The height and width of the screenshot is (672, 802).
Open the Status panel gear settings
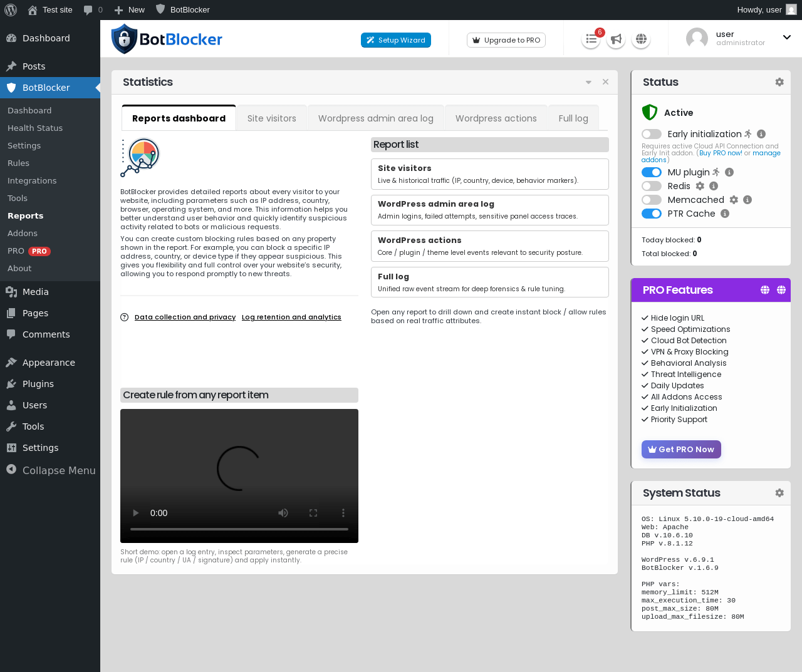click(x=779, y=82)
